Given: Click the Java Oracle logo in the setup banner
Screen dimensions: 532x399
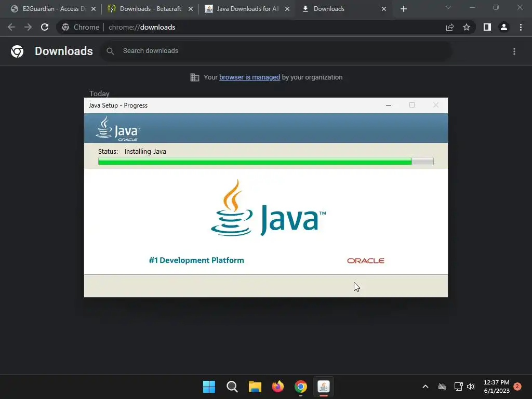Looking at the screenshot, I should 118,129.
